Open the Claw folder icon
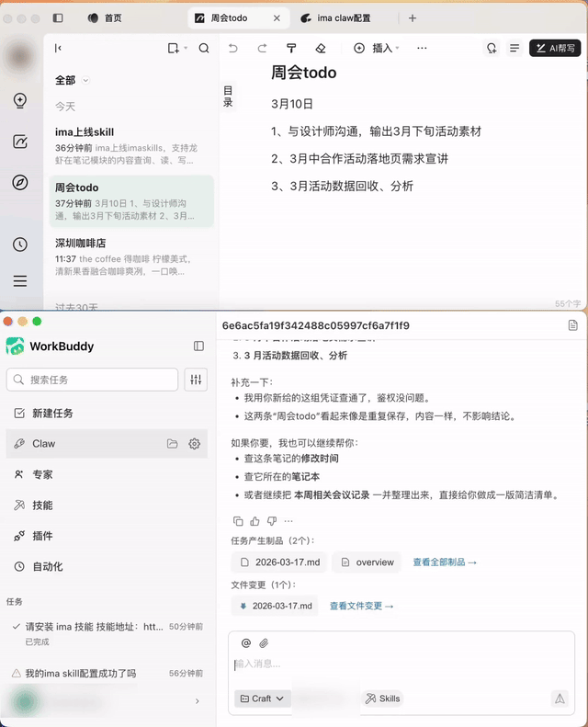 [173, 444]
